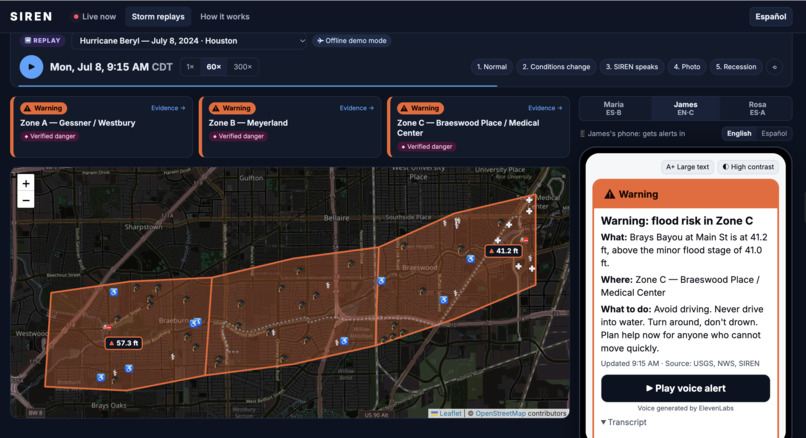Switch site language to Español

click(x=771, y=17)
